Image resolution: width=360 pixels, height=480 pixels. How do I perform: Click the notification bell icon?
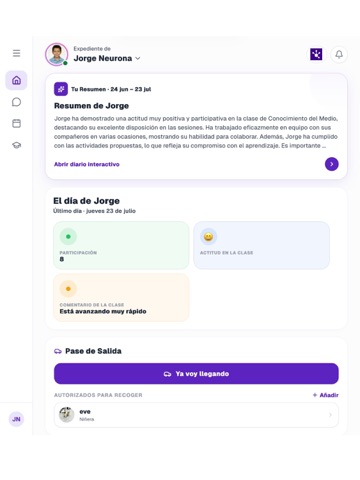339,54
